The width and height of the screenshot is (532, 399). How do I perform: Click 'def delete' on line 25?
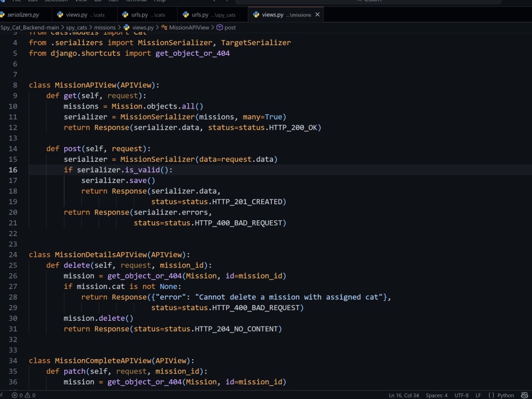(x=68, y=265)
